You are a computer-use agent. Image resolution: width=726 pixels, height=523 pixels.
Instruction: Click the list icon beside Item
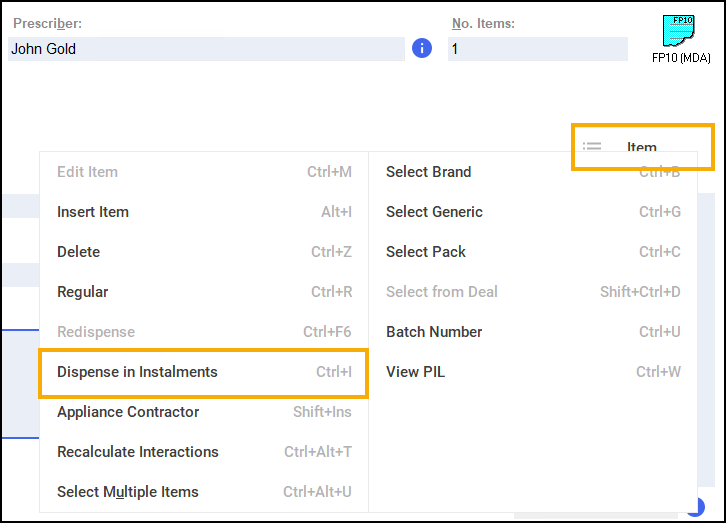592,147
